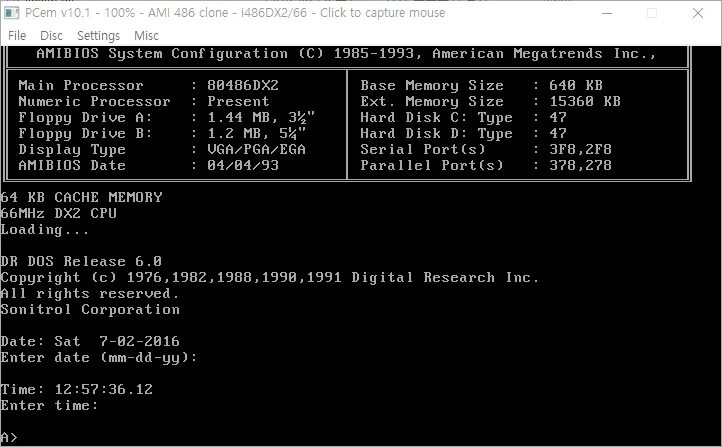Click the Base Memory Size 640 KB value
722x447 pixels.
coord(576,85)
